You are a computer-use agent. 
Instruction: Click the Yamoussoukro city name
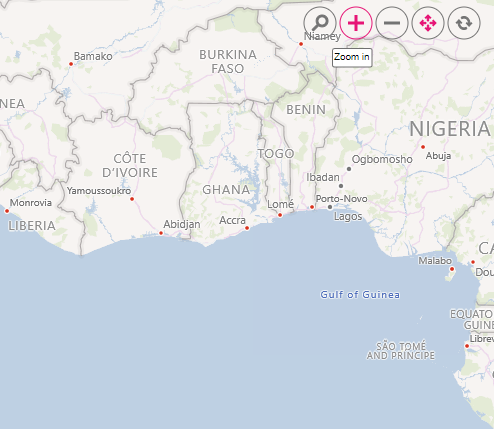click(99, 191)
